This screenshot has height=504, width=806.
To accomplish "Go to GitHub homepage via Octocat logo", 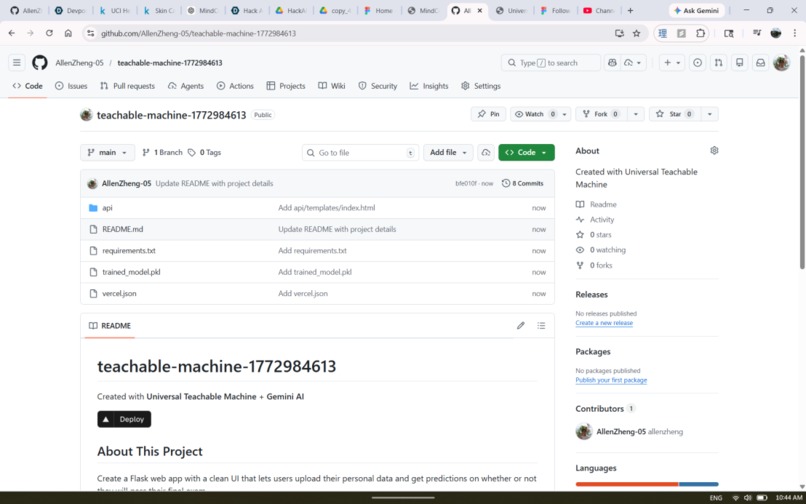I will click(40, 63).
